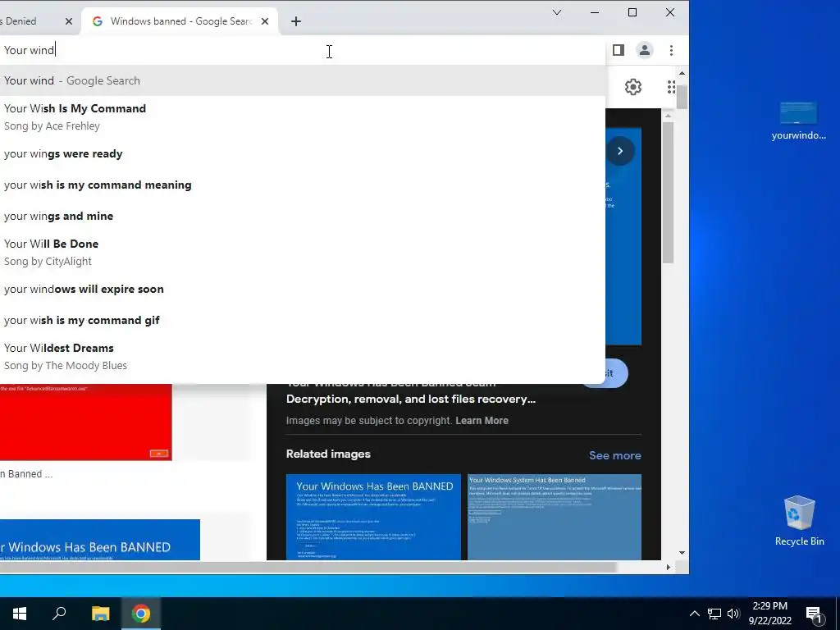
Task: Click the horizontal scrollbar at page bottom
Action: [308, 567]
